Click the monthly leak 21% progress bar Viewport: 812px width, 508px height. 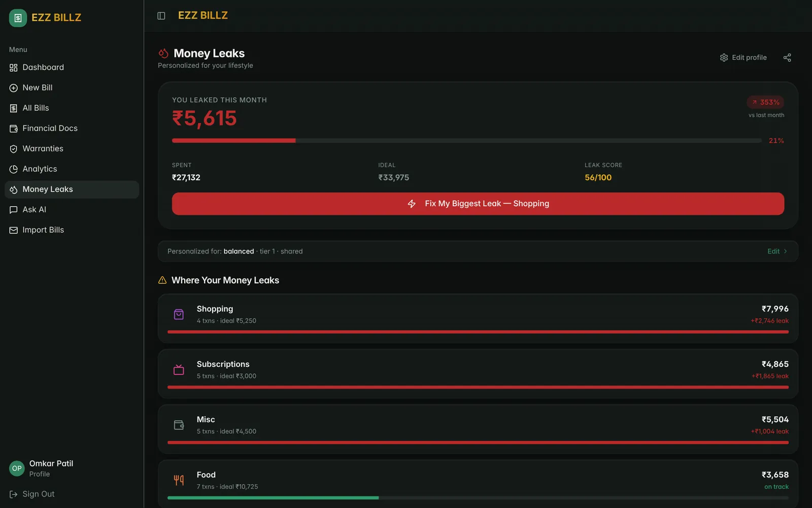point(467,141)
